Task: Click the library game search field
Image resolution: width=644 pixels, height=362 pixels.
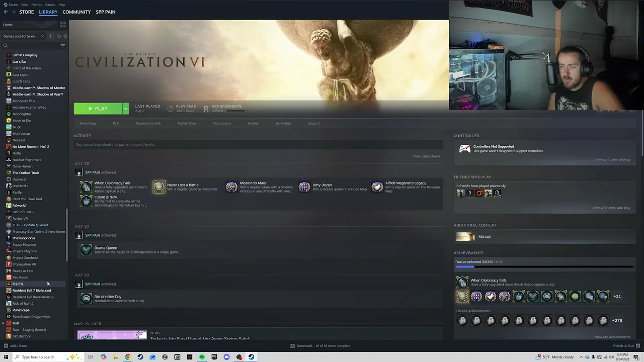Action: click(x=33, y=46)
